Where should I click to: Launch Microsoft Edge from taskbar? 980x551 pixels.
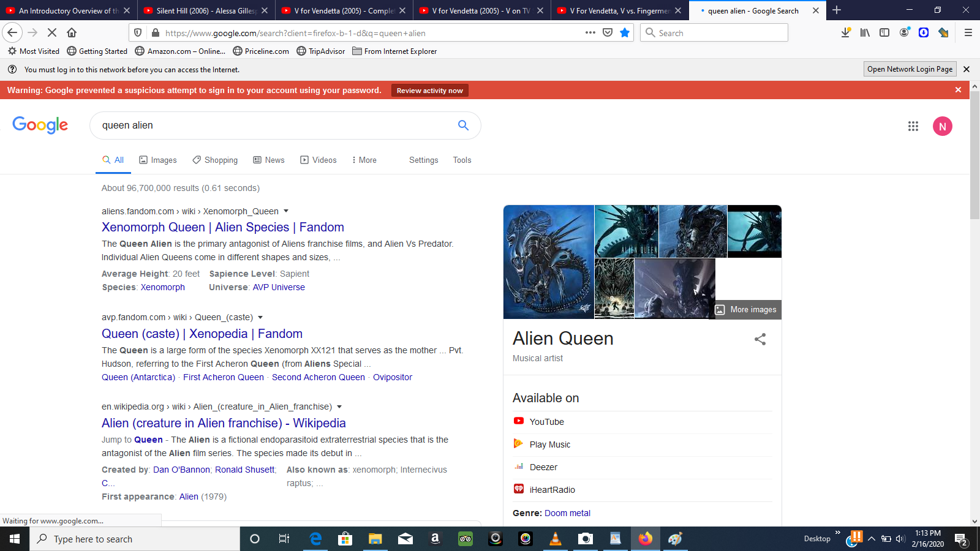click(315, 539)
